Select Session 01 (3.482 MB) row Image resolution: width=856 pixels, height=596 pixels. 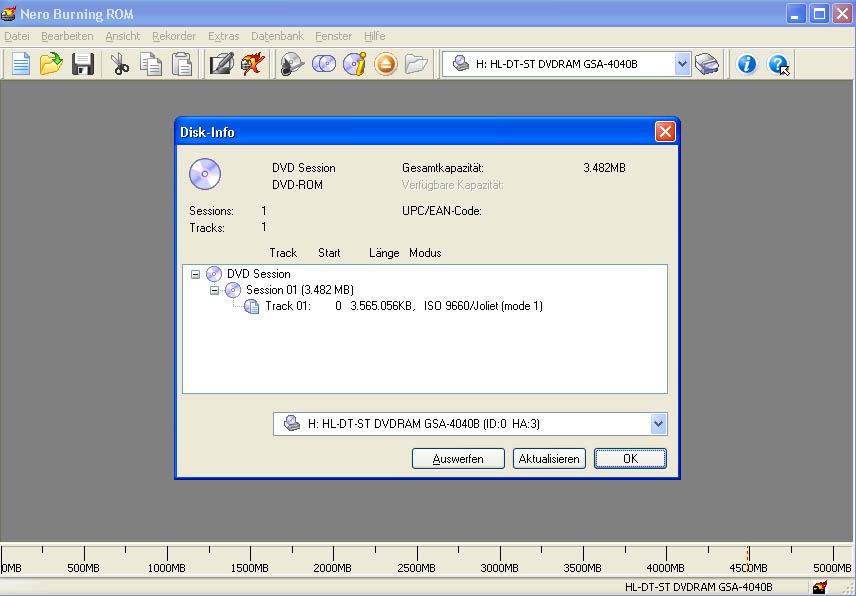click(300, 290)
